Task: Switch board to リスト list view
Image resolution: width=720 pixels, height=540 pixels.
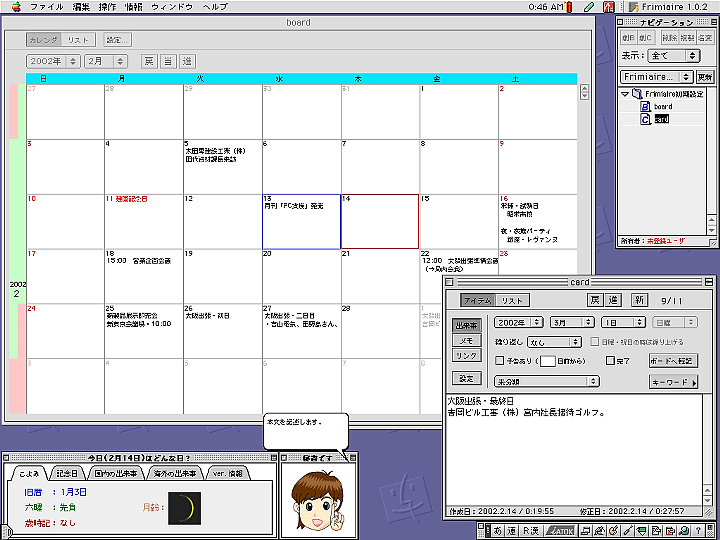Action: [x=78, y=40]
